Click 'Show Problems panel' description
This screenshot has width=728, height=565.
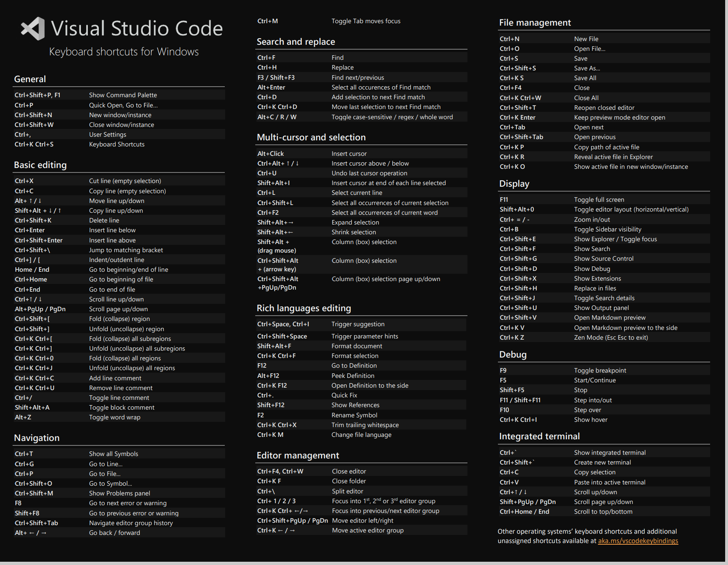coord(120,493)
